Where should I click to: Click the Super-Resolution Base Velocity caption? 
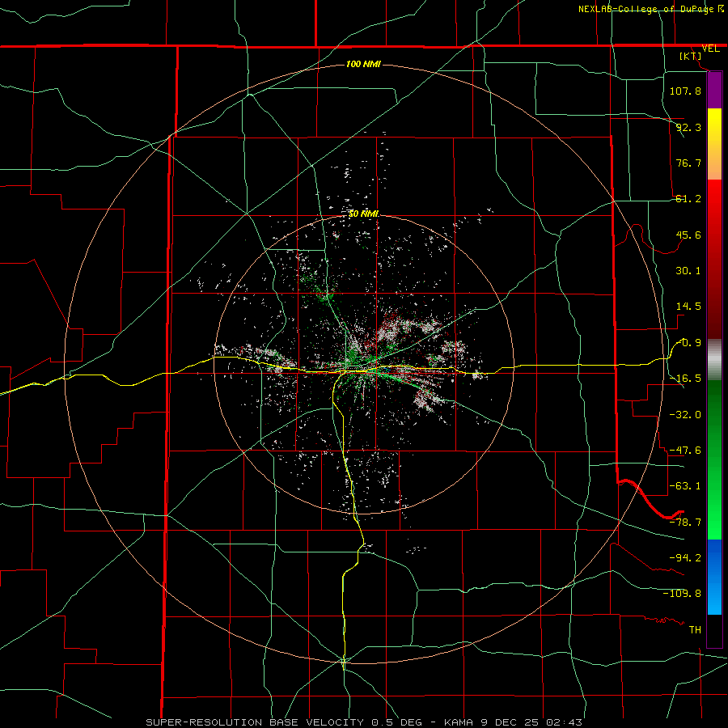[x=363, y=722]
